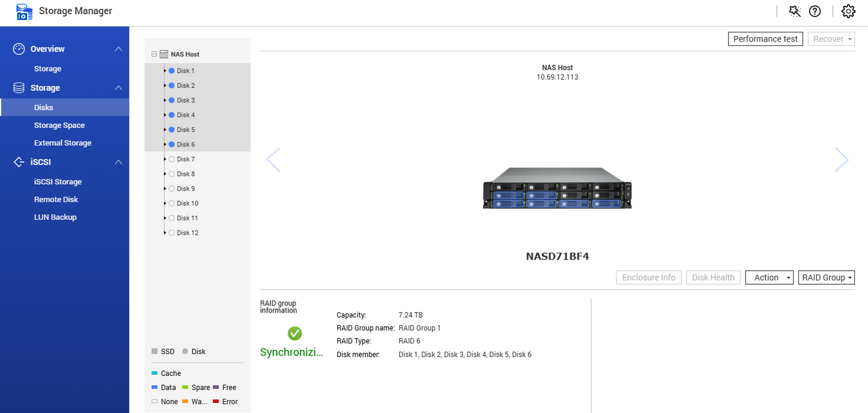Viewport: 868px width, 413px height.
Task: Click the Free legend color swatch
Action: coord(216,387)
